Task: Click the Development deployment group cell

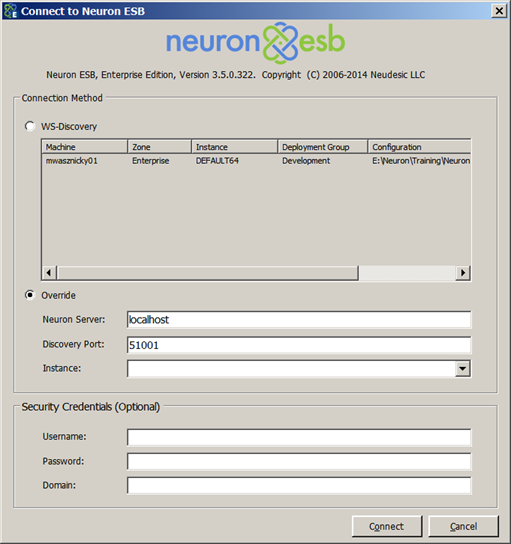Action: [306, 161]
